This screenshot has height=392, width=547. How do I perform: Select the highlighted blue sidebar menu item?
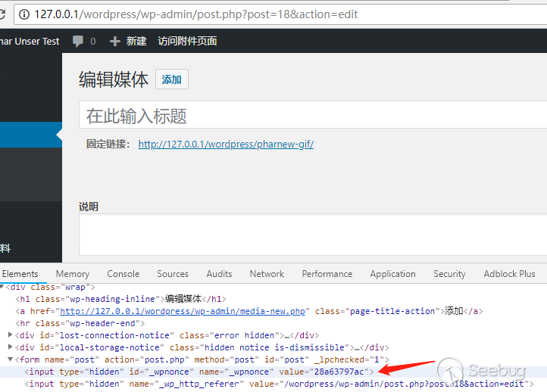click(x=31, y=135)
